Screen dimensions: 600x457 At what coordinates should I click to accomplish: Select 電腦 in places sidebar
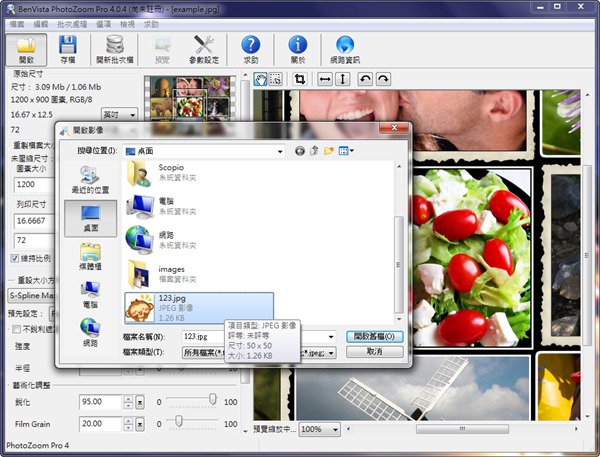tap(90, 294)
